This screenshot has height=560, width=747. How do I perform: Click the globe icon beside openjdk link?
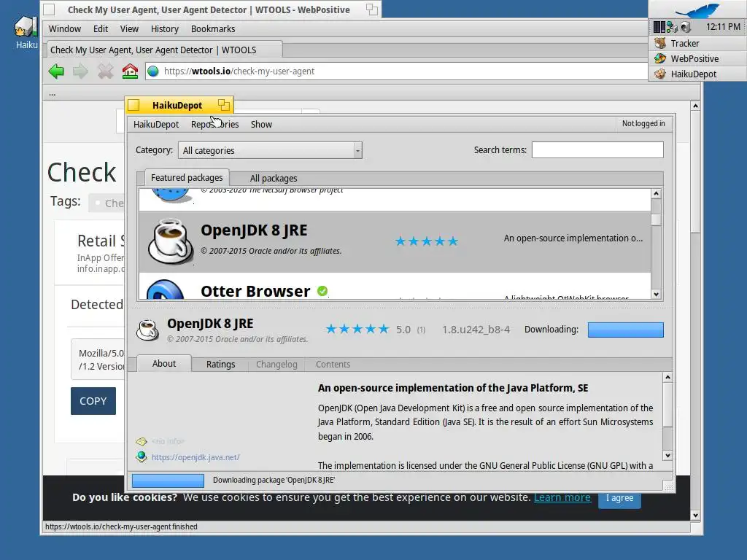[142, 456]
